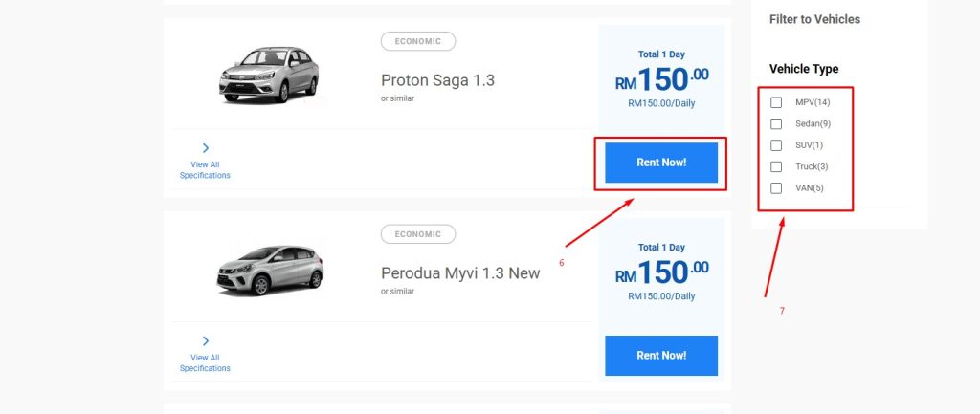Enable the Sedan filter checkbox
Viewport: 980px width, 414px height.
coord(776,123)
